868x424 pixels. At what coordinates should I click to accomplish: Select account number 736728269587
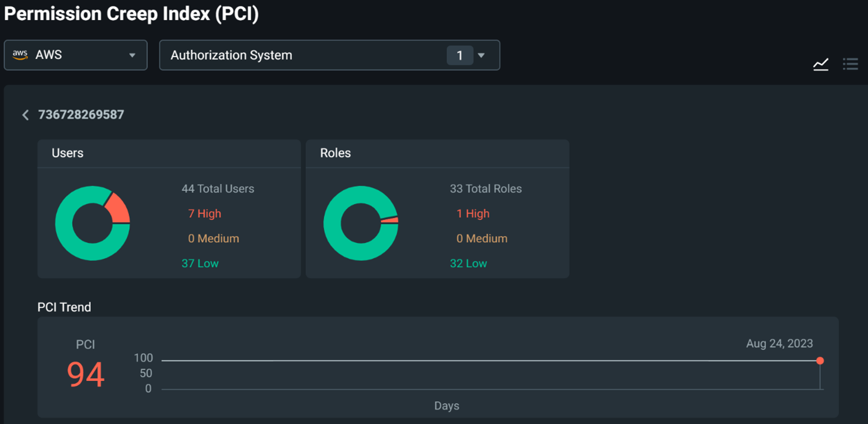(81, 115)
